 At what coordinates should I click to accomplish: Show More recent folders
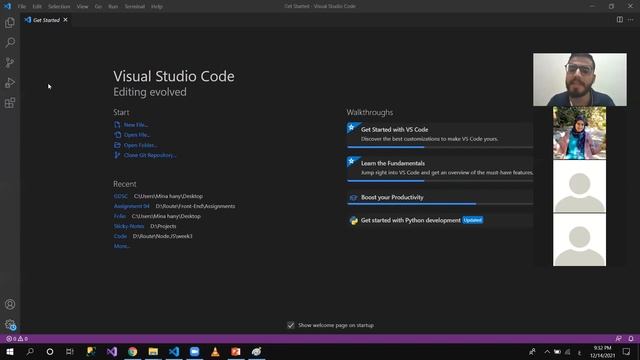pos(121,246)
